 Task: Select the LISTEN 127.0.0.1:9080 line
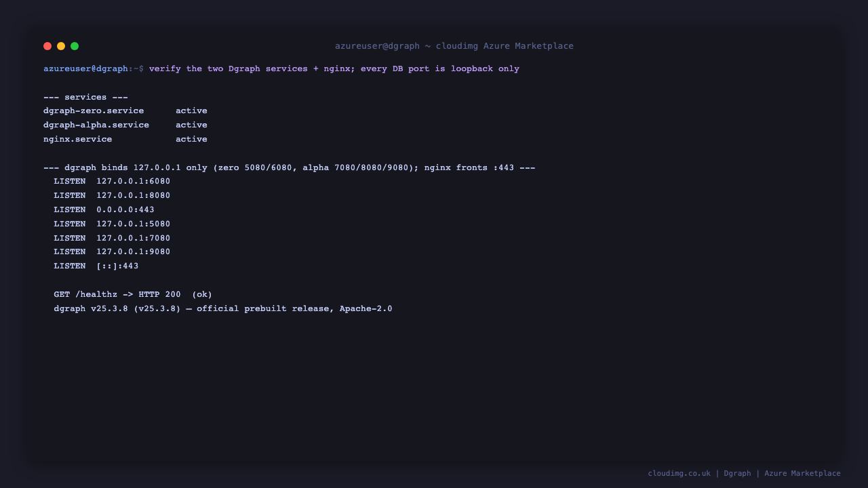(112, 252)
